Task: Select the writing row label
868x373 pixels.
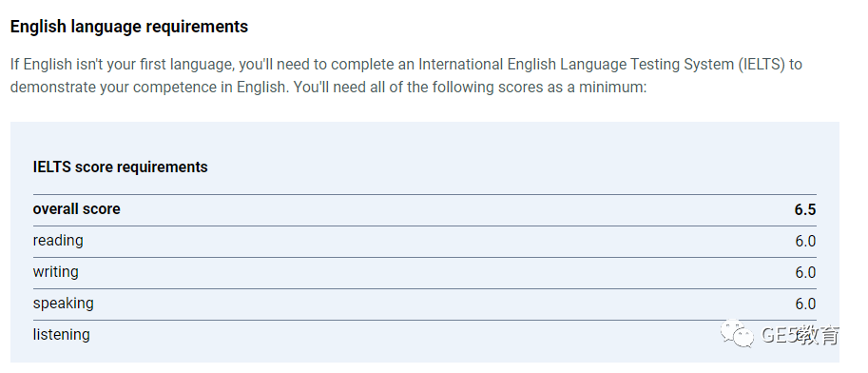Action: coord(55,272)
